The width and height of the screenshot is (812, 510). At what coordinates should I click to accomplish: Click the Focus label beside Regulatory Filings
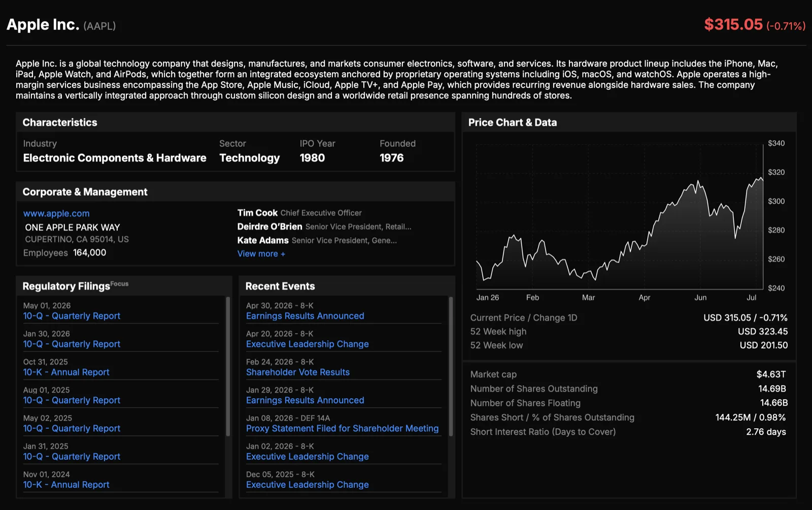(119, 283)
